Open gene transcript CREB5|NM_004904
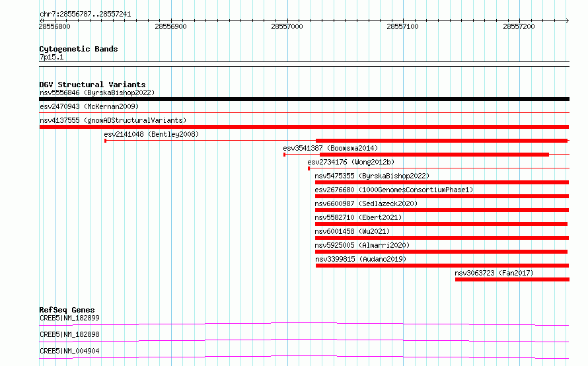This screenshot has width=588, height=366. [70, 351]
